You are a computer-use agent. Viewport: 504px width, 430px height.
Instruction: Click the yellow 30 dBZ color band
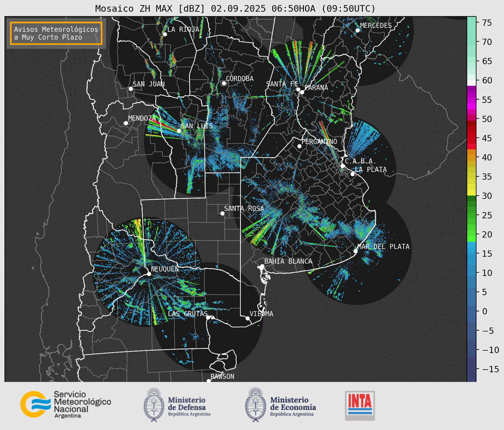tap(471, 193)
